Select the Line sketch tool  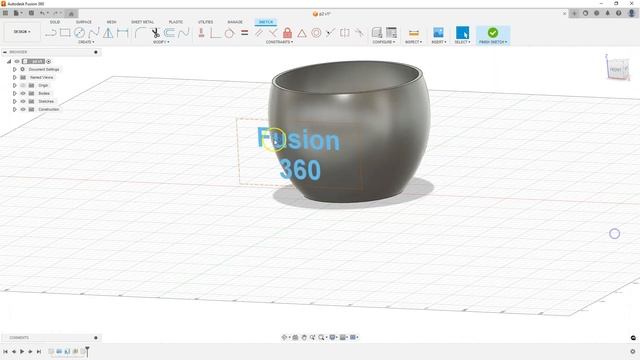pyautogui.click(x=51, y=33)
